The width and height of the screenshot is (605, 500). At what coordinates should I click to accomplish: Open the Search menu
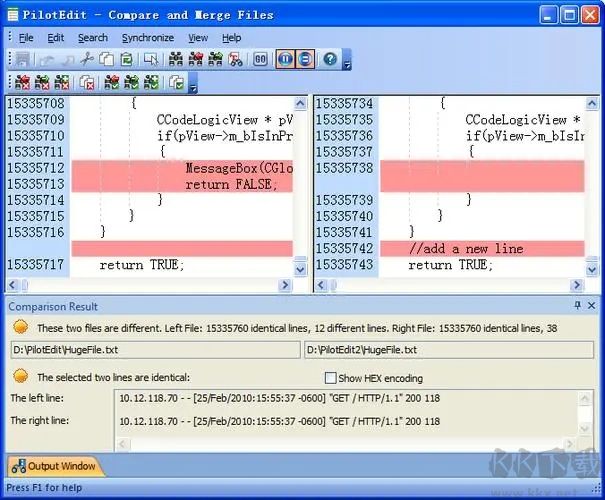(92, 38)
